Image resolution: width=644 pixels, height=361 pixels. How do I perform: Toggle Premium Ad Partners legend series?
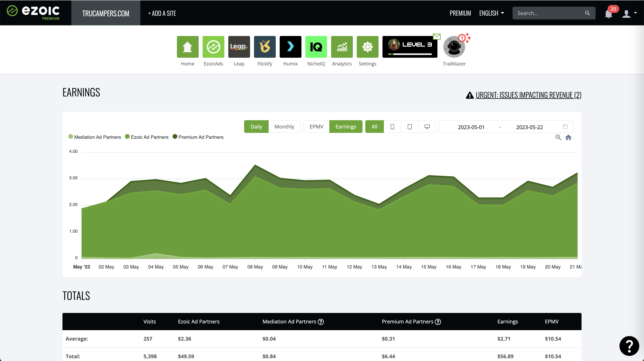(198, 137)
